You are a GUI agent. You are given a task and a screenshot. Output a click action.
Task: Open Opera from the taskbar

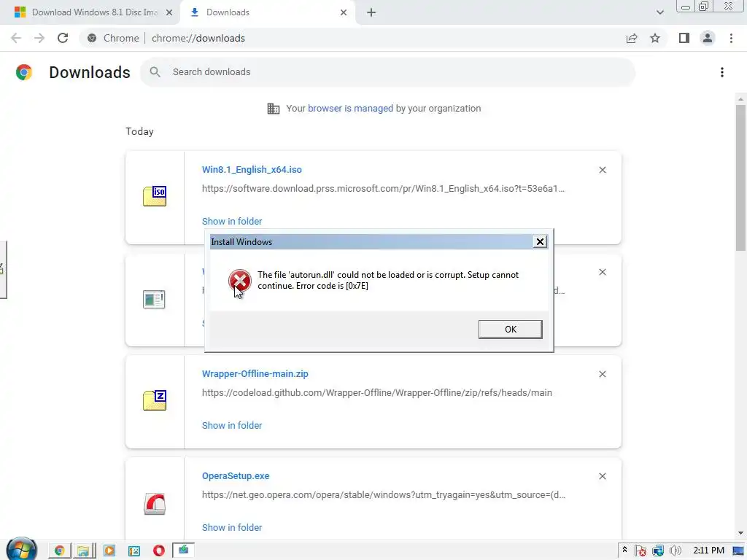point(158,551)
